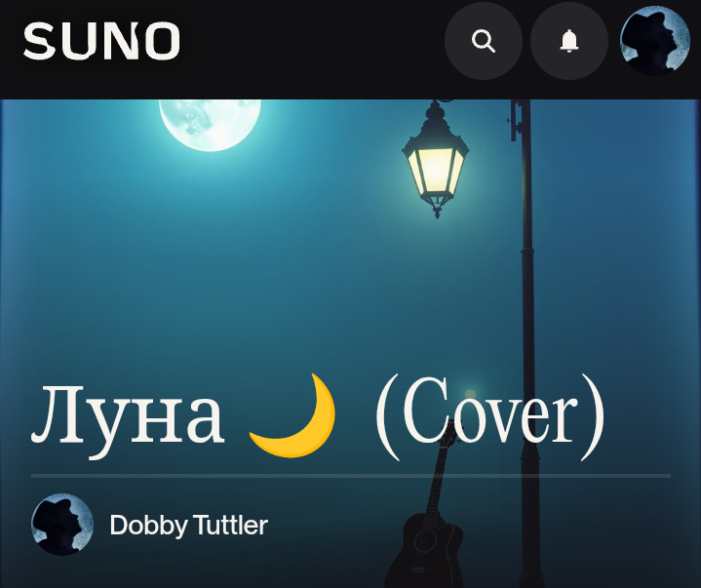Open the profile avatar in the header
701x588 pixels.
[655, 41]
